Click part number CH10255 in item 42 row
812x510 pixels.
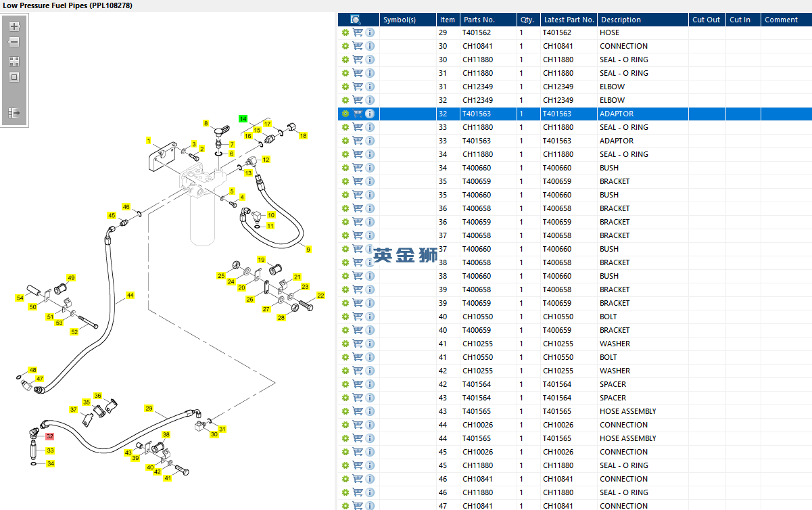coord(477,371)
